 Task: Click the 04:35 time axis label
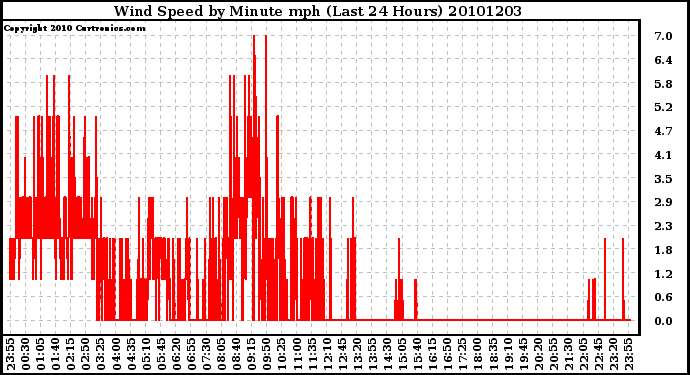[x=131, y=355]
